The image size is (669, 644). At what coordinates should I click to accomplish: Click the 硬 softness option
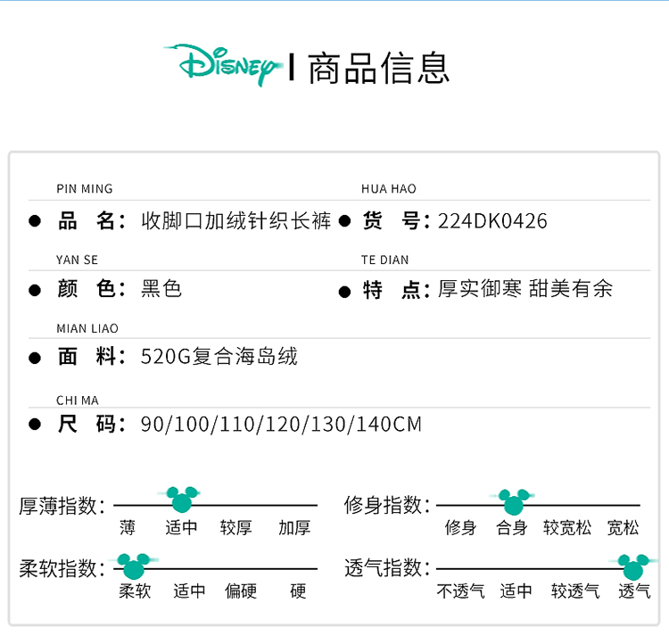point(298,591)
